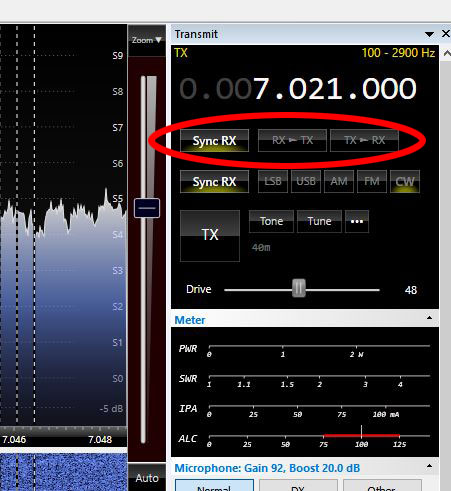Click the Drive value 48
The height and width of the screenshot is (491, 451).
click(411, 290)
